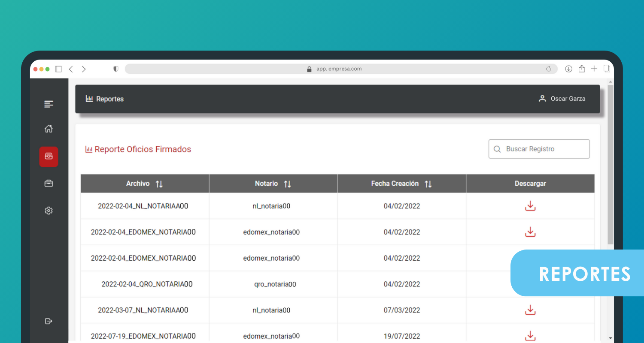Select the red archive icon in sidebar
This screenshot has width=644, height=343.
click(49, 156)
